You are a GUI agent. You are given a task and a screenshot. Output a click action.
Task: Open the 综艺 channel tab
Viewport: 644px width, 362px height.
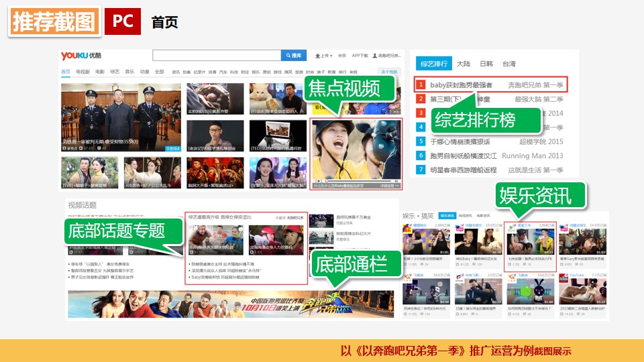tap(115, 72)
